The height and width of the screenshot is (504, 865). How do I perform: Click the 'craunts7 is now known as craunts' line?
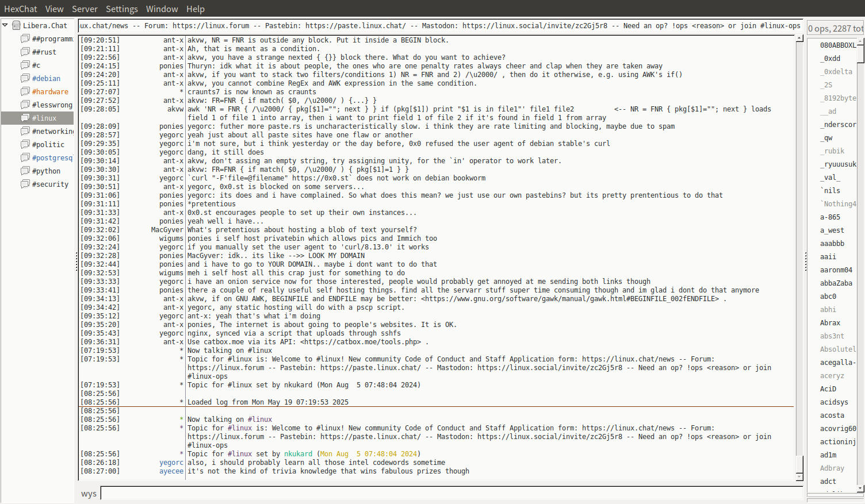point(252,92)
